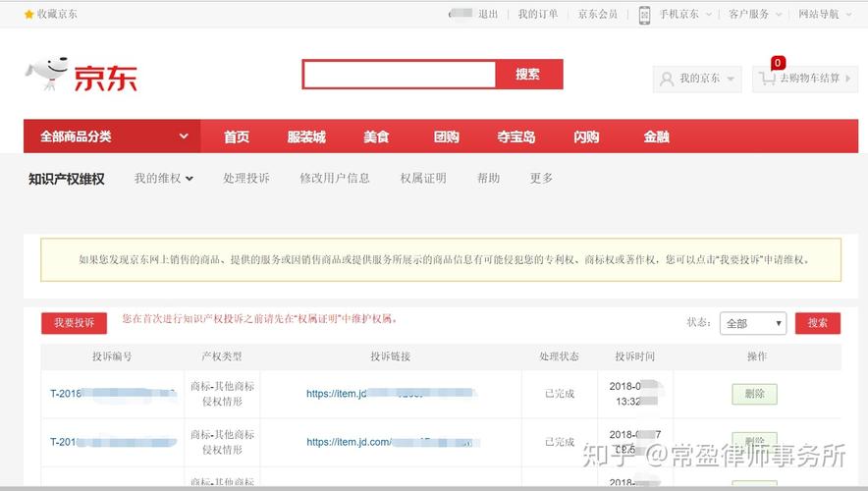The height and width of the screenshot is (491, 868).
Task: Expand 手机京东 dropdown
Action: [x=685, y=15]
